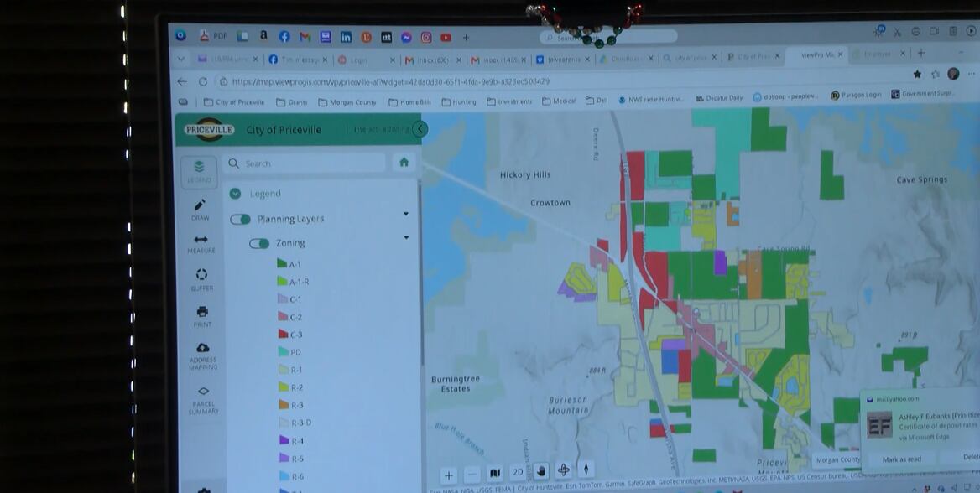The height and width of the screenshot is (493, 980).
Task: Open the Morgan County bookmark folder
Action: (347, 102)
